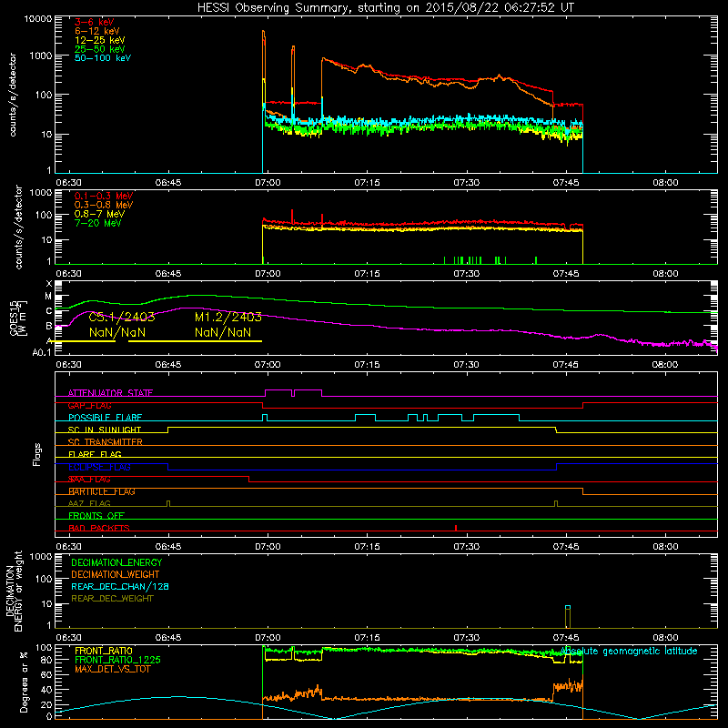
Task: Click the PARTICLE_FLAG label
Action: [x=102, y=491]
